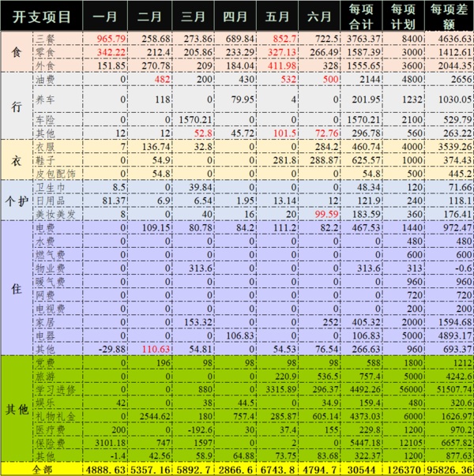
Task: Select total cell 4888.63 in 全部 row
Action: click(x=105, y=470)
